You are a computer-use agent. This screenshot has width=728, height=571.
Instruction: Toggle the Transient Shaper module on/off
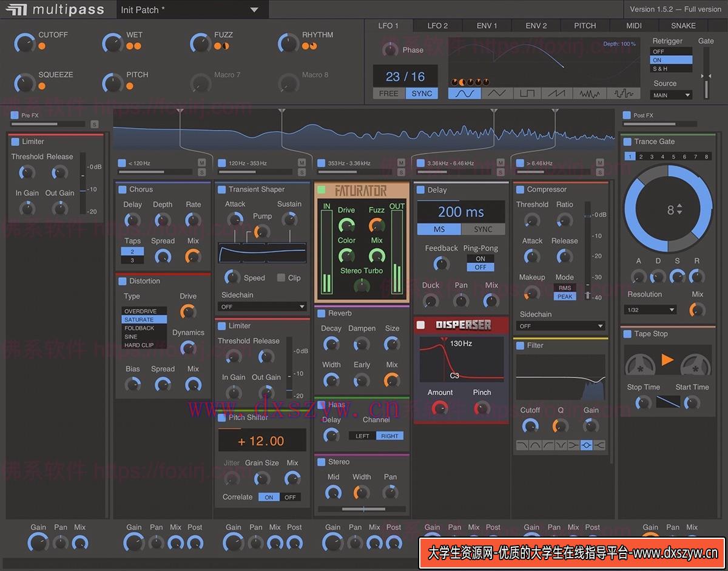222,189
